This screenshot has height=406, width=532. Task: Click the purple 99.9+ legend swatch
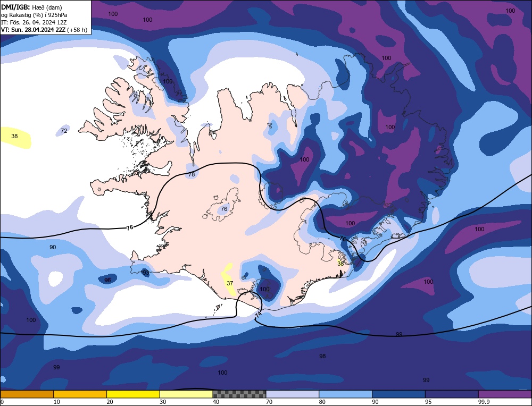click(x=505, y=394)
